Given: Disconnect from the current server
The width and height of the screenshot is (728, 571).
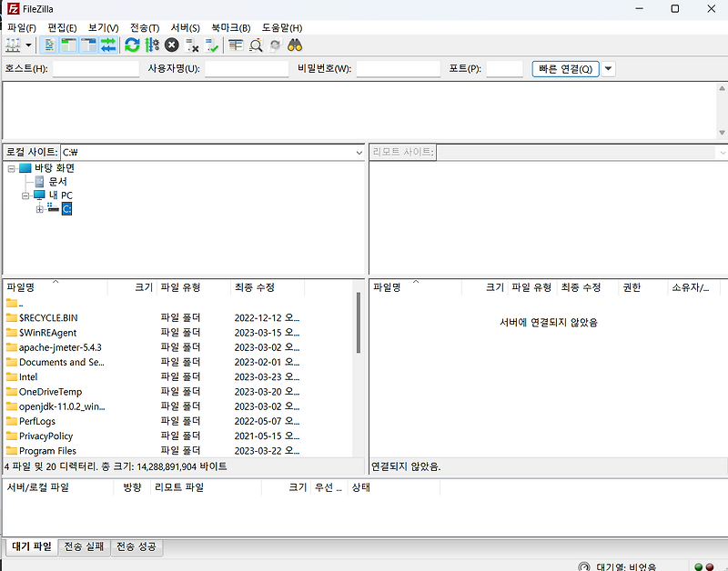Looking at the screenshot, I should 192,45.
